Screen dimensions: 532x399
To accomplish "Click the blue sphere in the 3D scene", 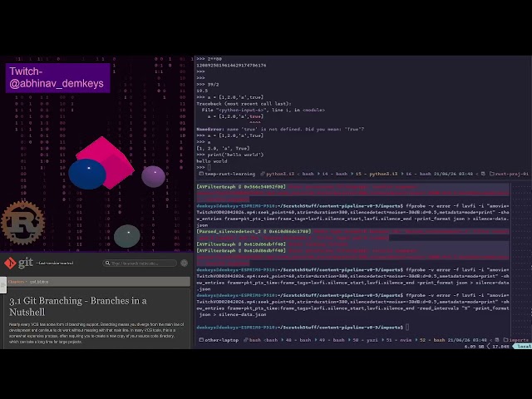I will [x=87, y=174].
